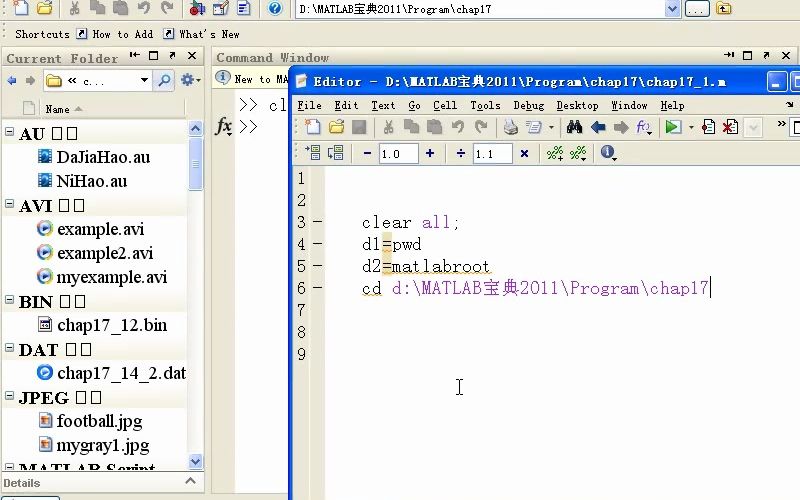Viewport: 800px width, 500px height.
Task: Click the Open file icon in Editor toolbar
Action: pyautogui.click(x=336, y=127)
